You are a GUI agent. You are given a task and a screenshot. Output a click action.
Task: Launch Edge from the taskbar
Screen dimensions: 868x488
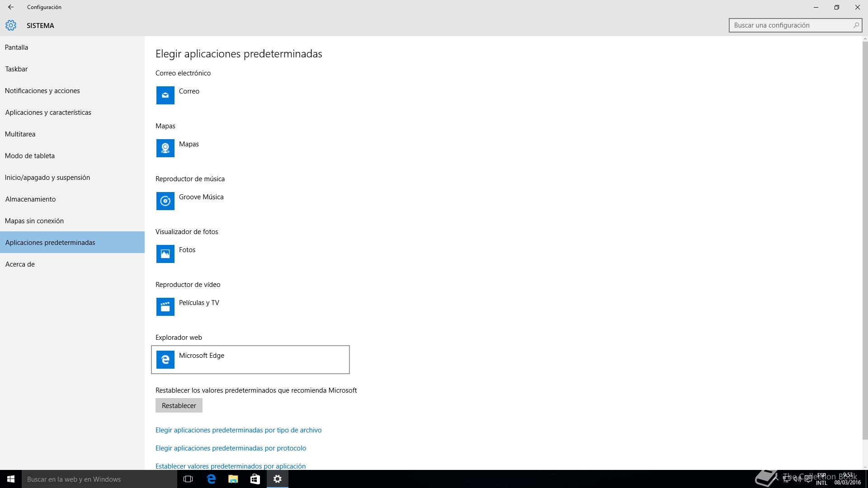211,479
